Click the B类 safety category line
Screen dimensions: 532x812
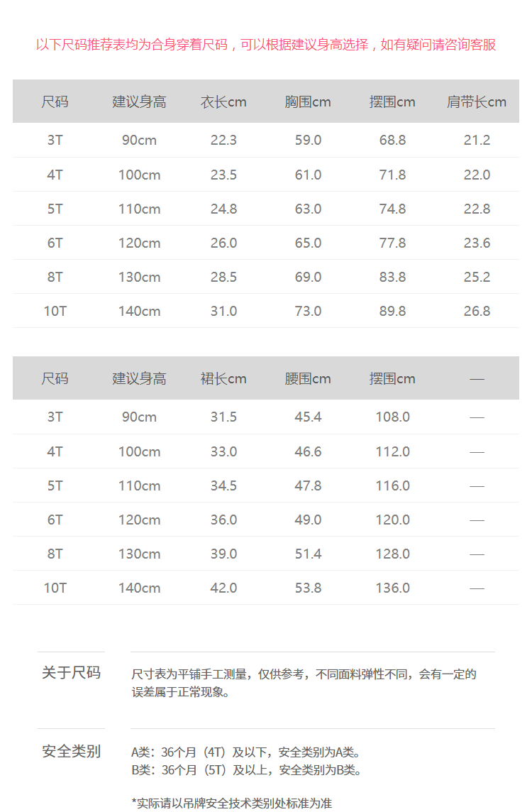point(245,770)
